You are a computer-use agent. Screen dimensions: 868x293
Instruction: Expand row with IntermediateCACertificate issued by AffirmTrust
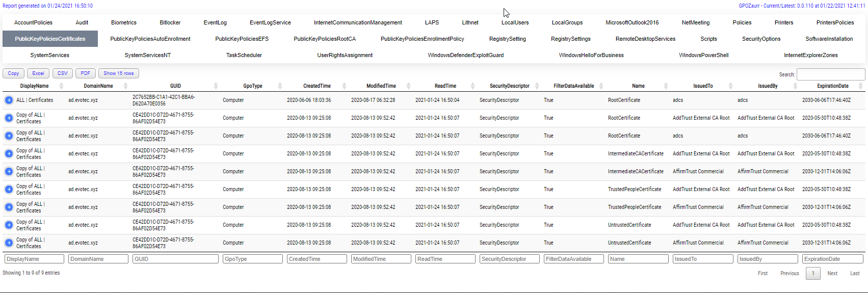[x=9, y=172]
